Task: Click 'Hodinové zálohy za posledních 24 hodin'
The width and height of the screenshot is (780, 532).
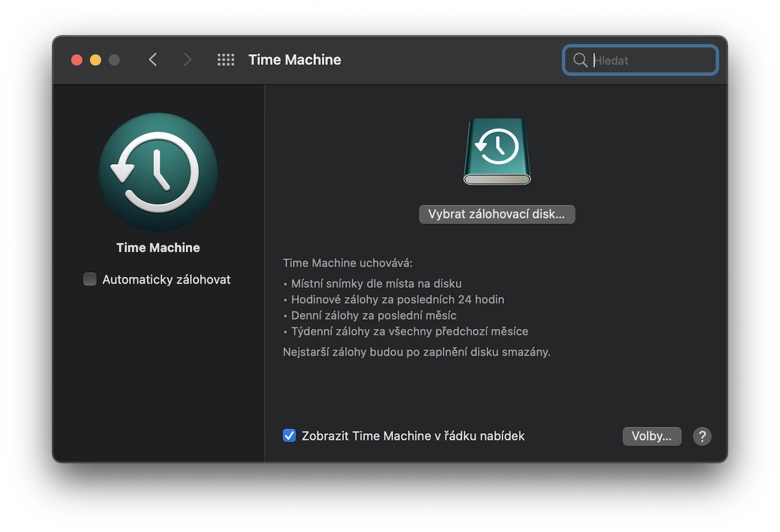Action: [398, 300]
